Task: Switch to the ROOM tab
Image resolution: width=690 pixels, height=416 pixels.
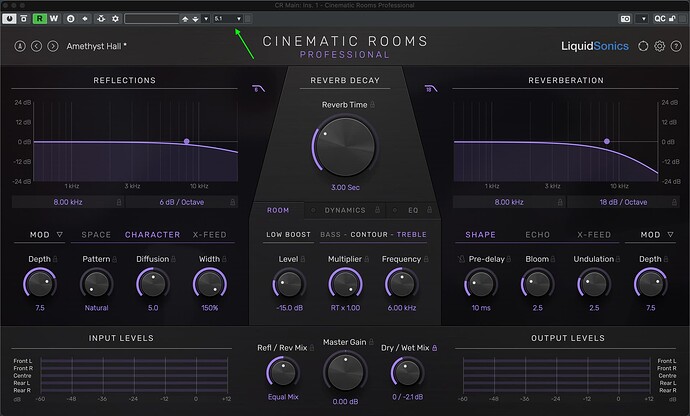Action: tap(278, 210)
